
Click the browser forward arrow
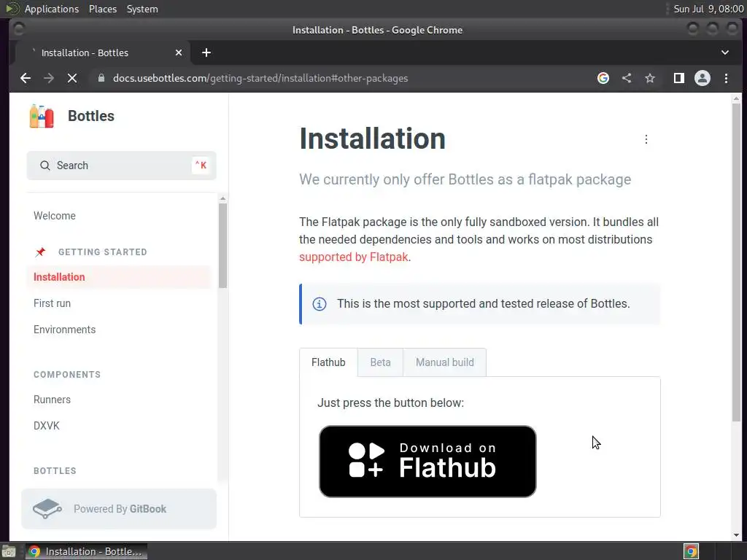point(49,78)
